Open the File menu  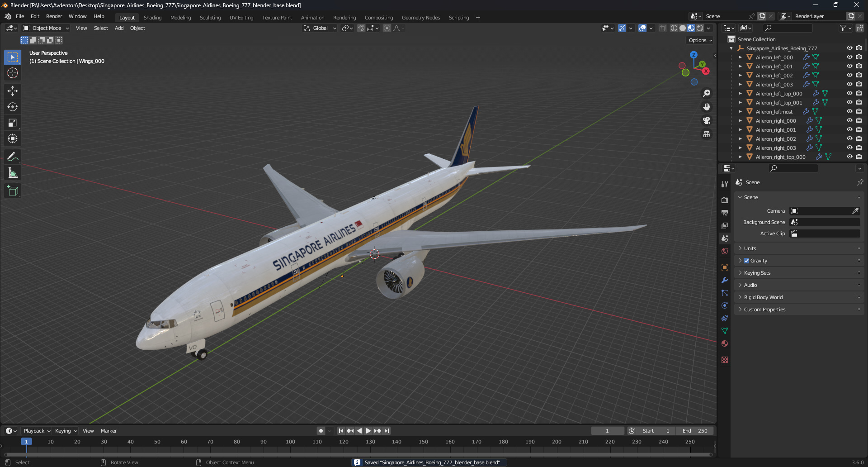(20, 16)
